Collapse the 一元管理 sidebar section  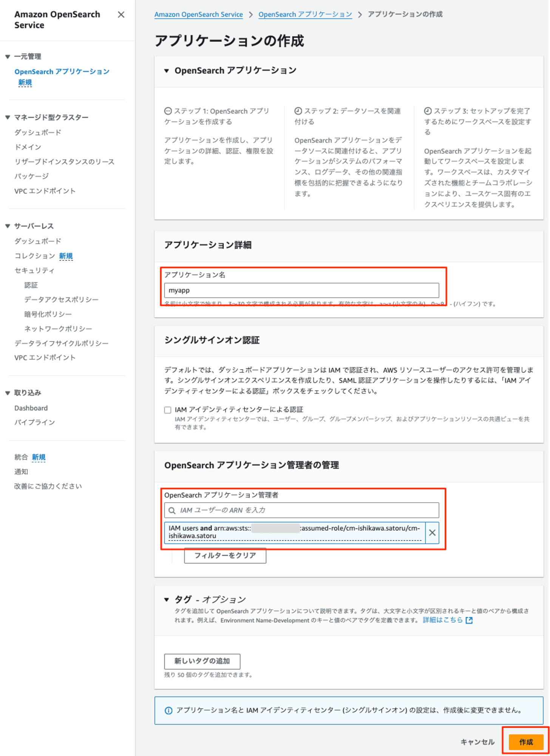8,57
